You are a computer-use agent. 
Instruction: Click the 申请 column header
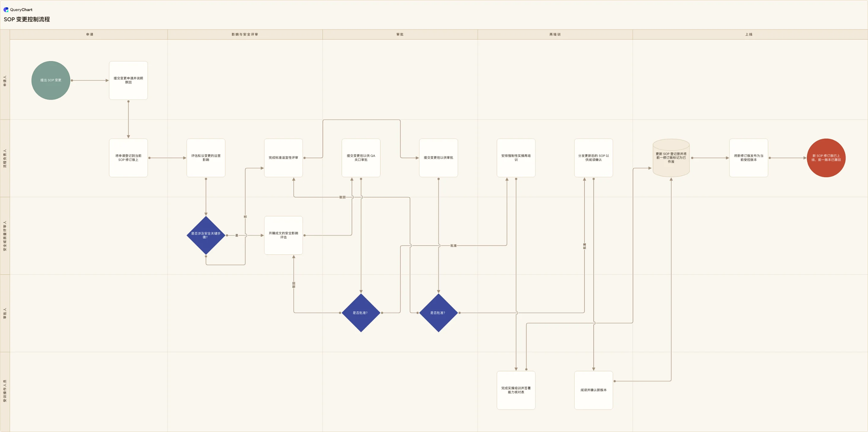coord(89,34)
